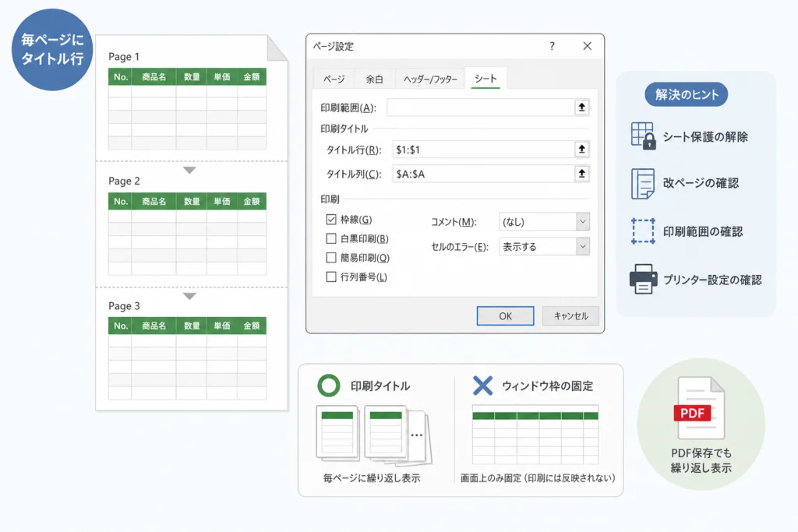Enable the 白黒印刷 checkbox
Viewport: 798px width, 532px height.
coord(331,238)
